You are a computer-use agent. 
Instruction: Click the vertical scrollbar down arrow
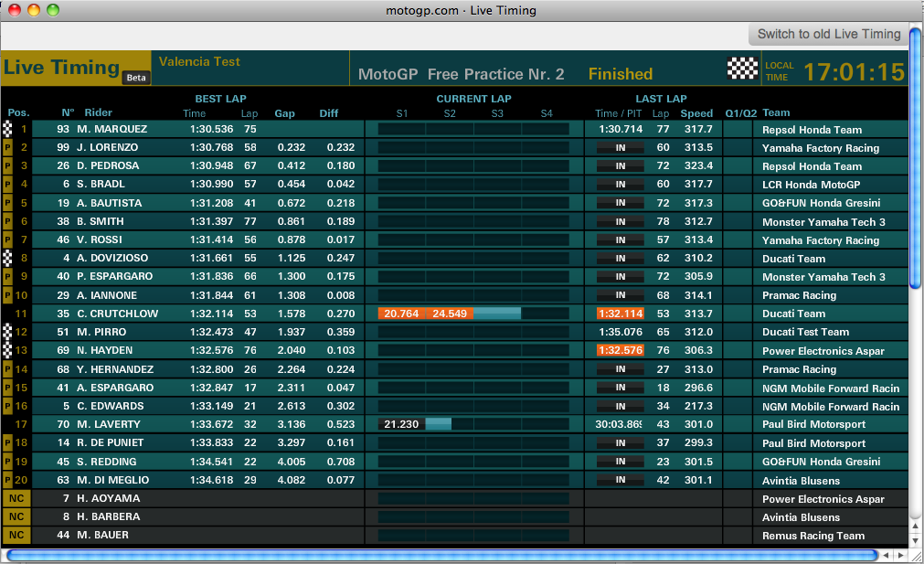916,538
